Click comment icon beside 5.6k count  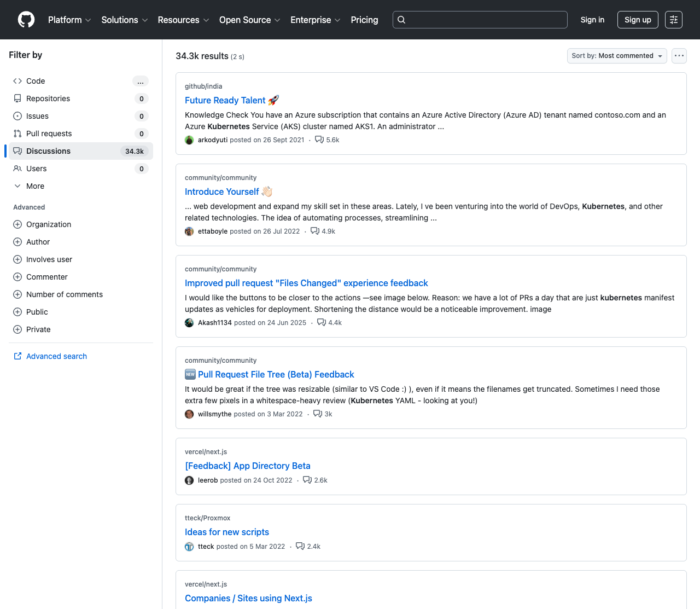pyautogui.click(x=319, y=140)
